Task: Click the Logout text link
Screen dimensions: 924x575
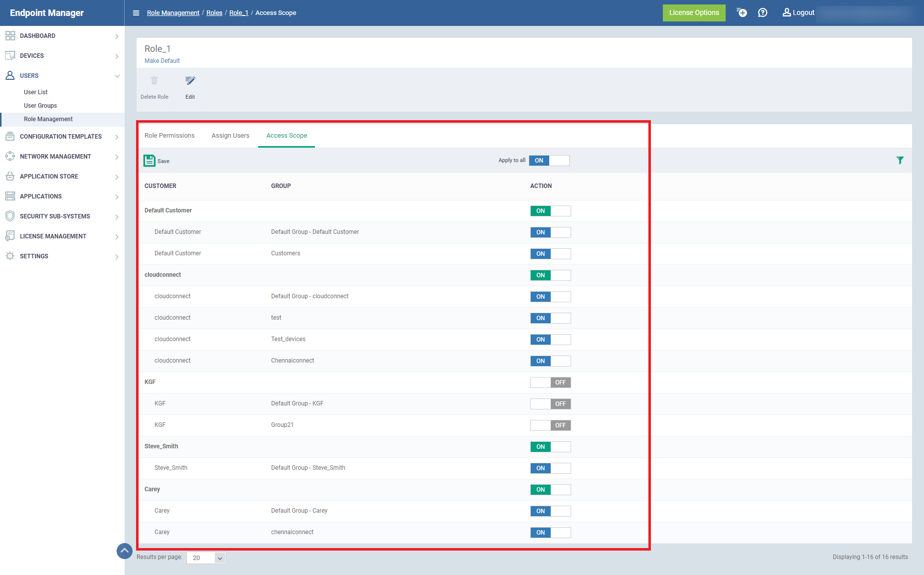Action: (804, 12)
